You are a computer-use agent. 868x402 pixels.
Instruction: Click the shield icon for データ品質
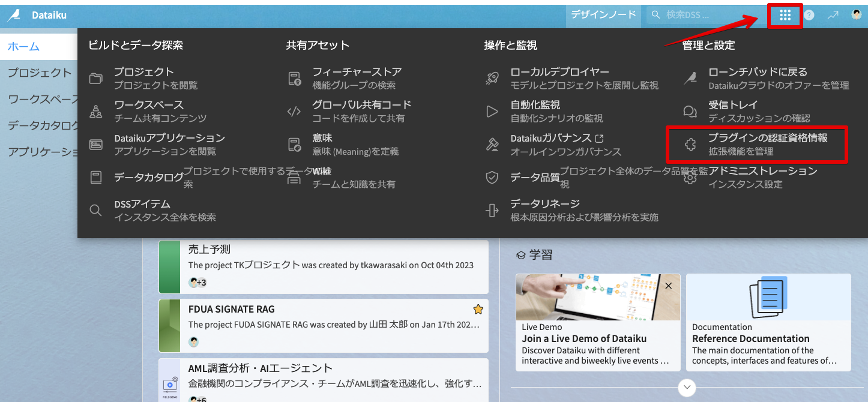coord(492,177)
